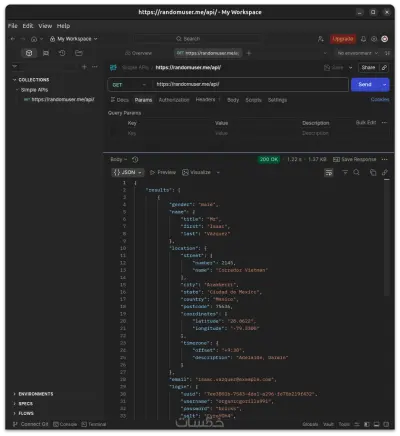Filter the response body
This screenshot has height=436, width=400.
pyautogui.click(x=345, y=172)
